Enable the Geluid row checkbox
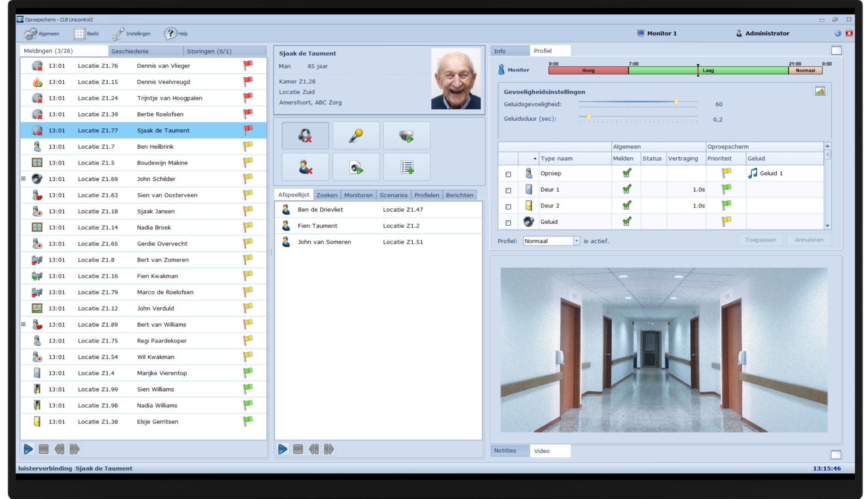The width and height of the screenshot is (868, 499). pos(508,223)
